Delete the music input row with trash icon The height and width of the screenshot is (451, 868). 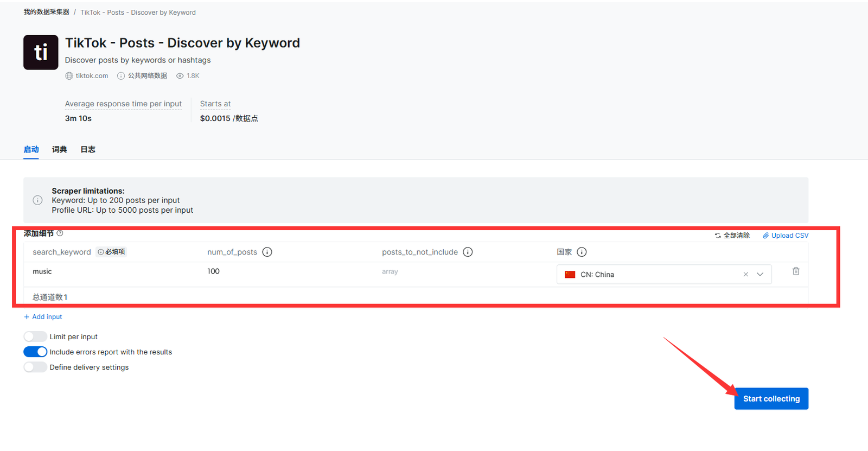pos(796,271)
